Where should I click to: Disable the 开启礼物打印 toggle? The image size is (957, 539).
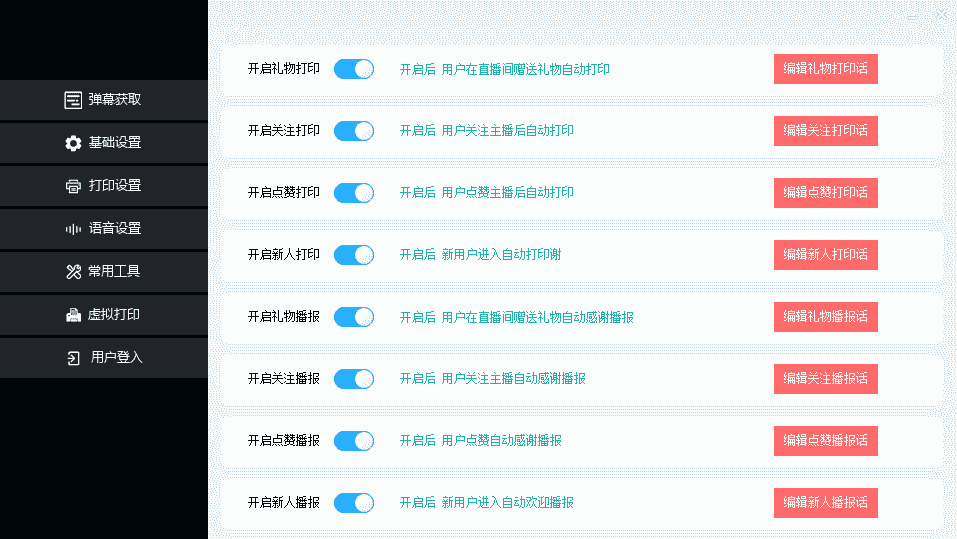coord(353,69)
